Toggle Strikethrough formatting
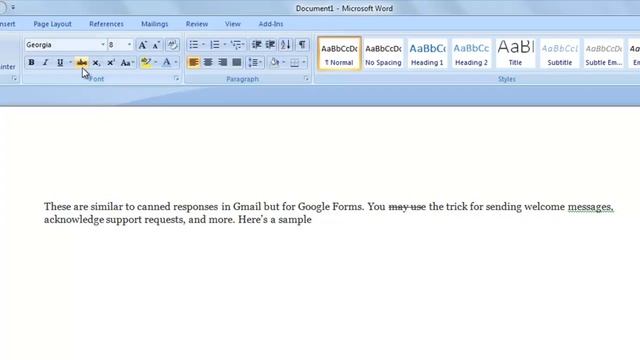The image size is (640, 360). click(82, 62)
